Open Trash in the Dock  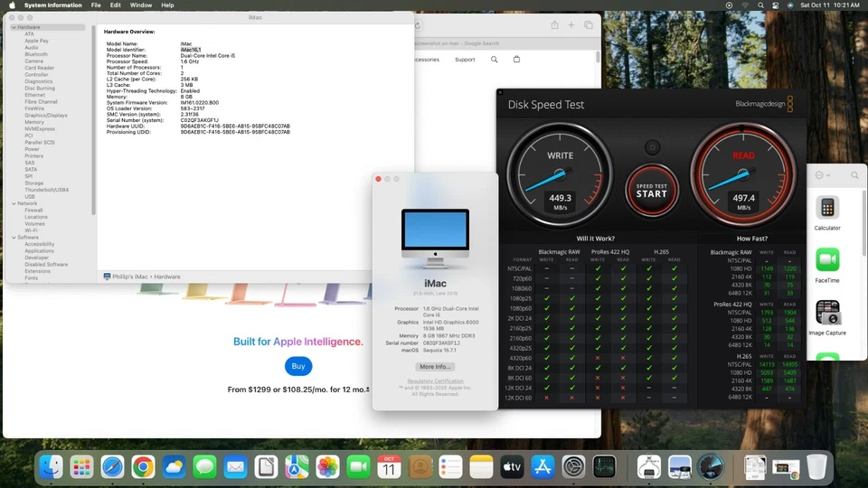[x=816, y=467]
